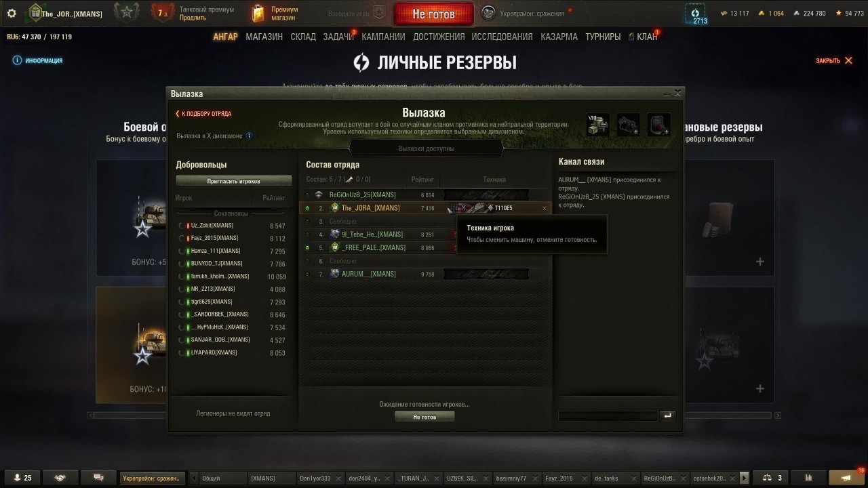The image size is (868, 488).
Task: Expand hidden chat tabs with arrow button
Action: pos(745,478)
